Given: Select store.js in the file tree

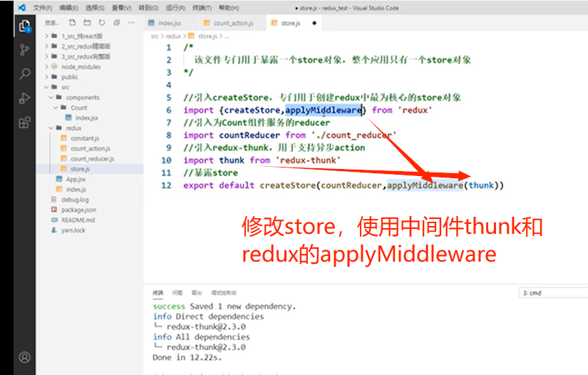Looking at the screenshot, I should [x=80, y=169].
